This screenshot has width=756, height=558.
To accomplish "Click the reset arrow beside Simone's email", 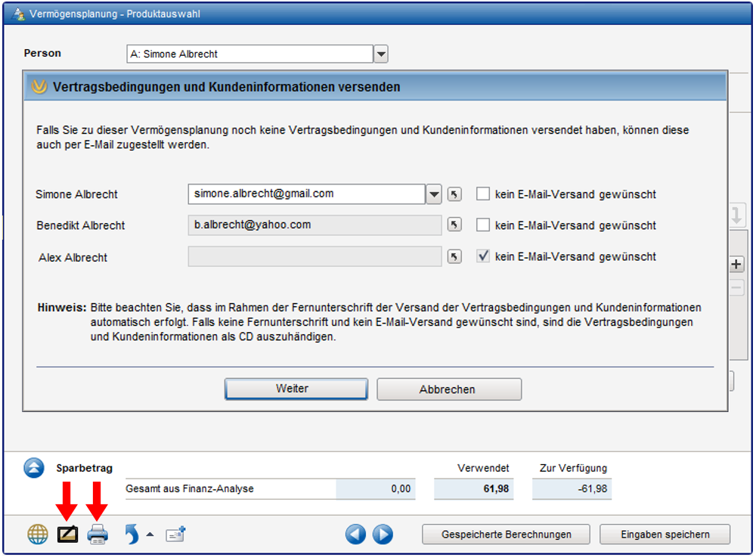I will coord(454,194).
